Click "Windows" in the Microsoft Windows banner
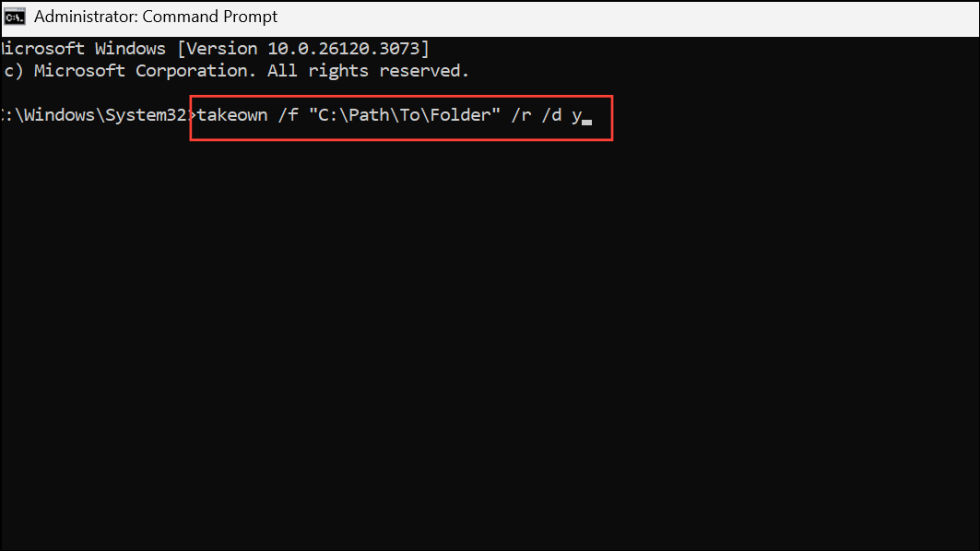Screen dimensions: 980x551 pos(130,49)
